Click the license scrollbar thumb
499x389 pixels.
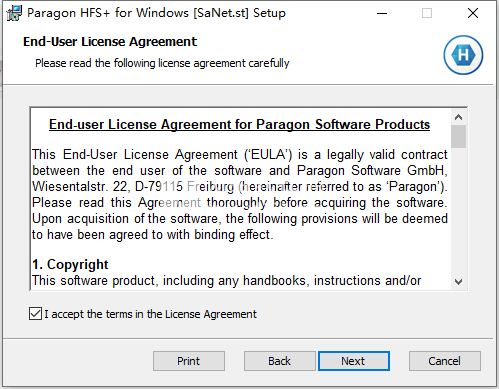[458, 136]
